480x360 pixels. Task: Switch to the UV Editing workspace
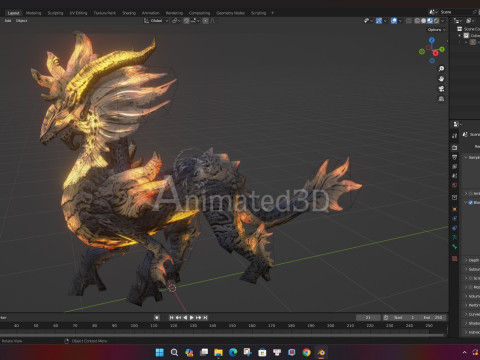[x=78, y=13]
